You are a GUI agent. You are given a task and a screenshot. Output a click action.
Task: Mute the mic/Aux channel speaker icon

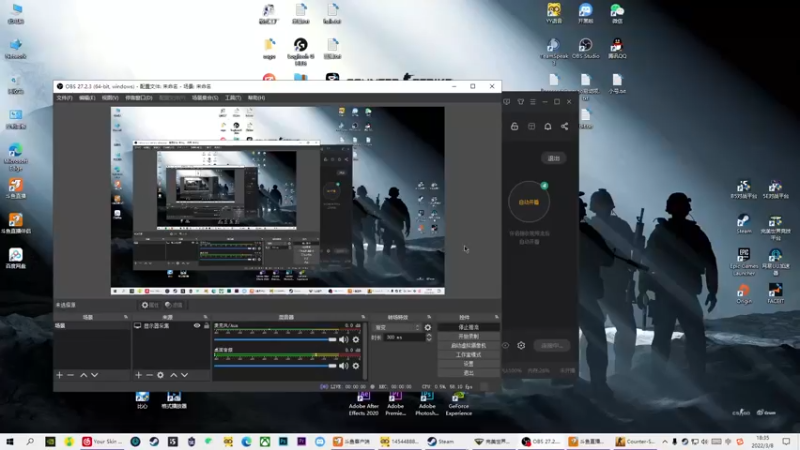click(x=344, y=339)
